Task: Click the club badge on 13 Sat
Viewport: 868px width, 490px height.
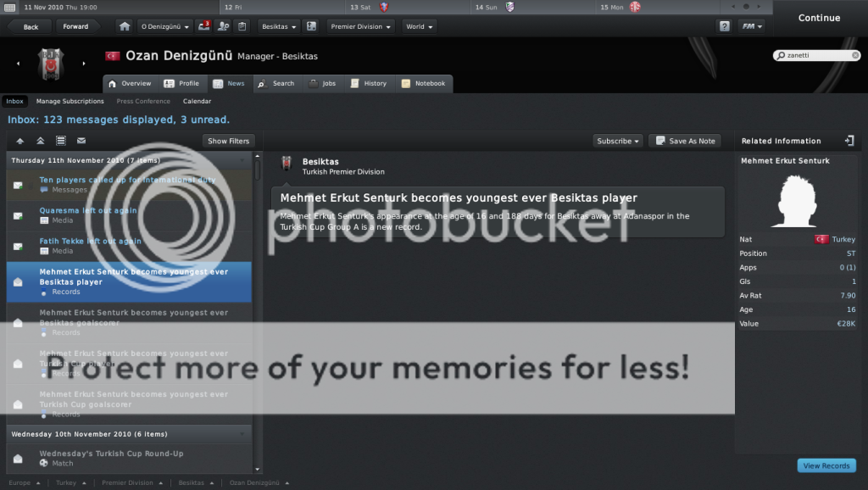Action: [x=384, y=7]
